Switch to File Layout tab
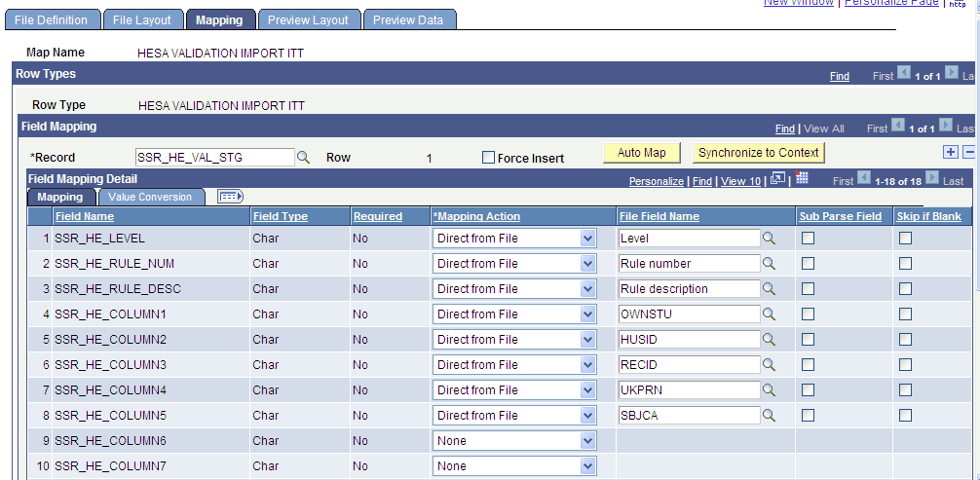The height and width of the screenshot is (480, 980). tap(142, 20)
